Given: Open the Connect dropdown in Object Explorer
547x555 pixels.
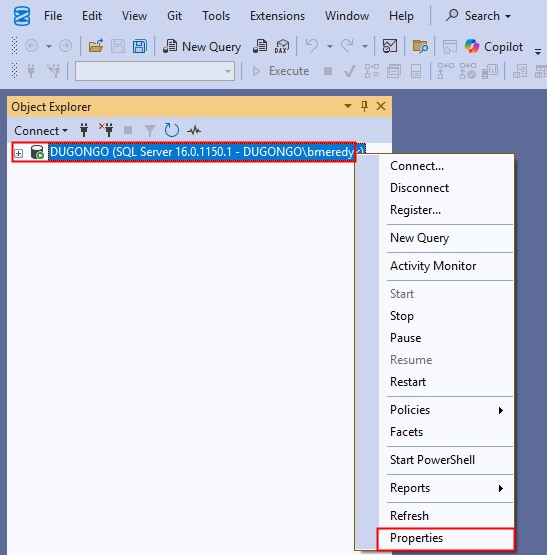Looking at the screenshot, I should click(41, 131).
